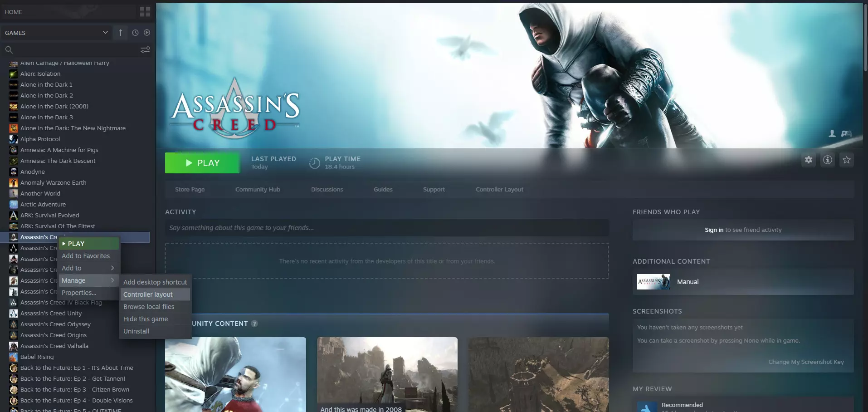Click the Arctic Adventure game icon
The image size is (868, 412).
click(x=14, y=205)
